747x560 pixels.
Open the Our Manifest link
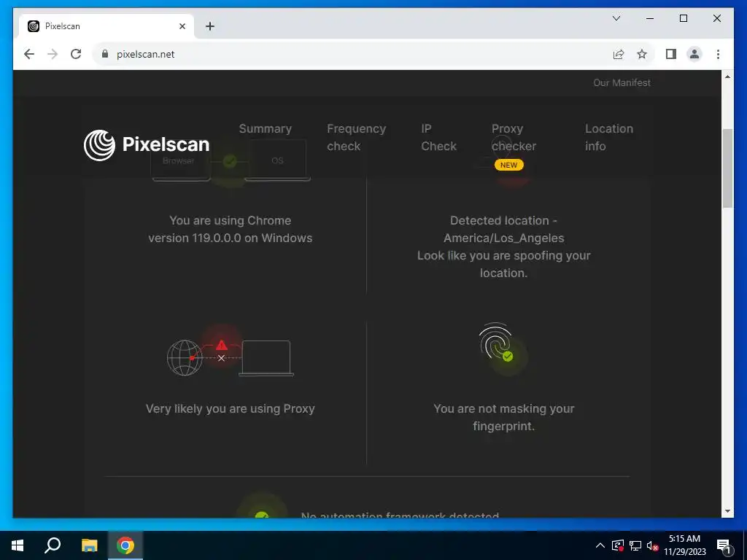pos(622,82)
